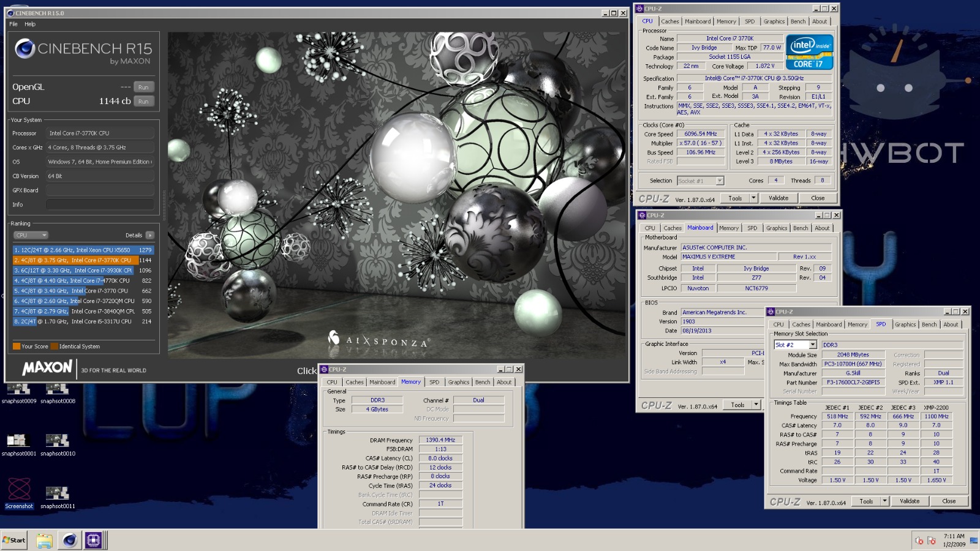The image size is (980, 551).
Task: Click the Cinebench title bar app icon
Action: (10, 13)
